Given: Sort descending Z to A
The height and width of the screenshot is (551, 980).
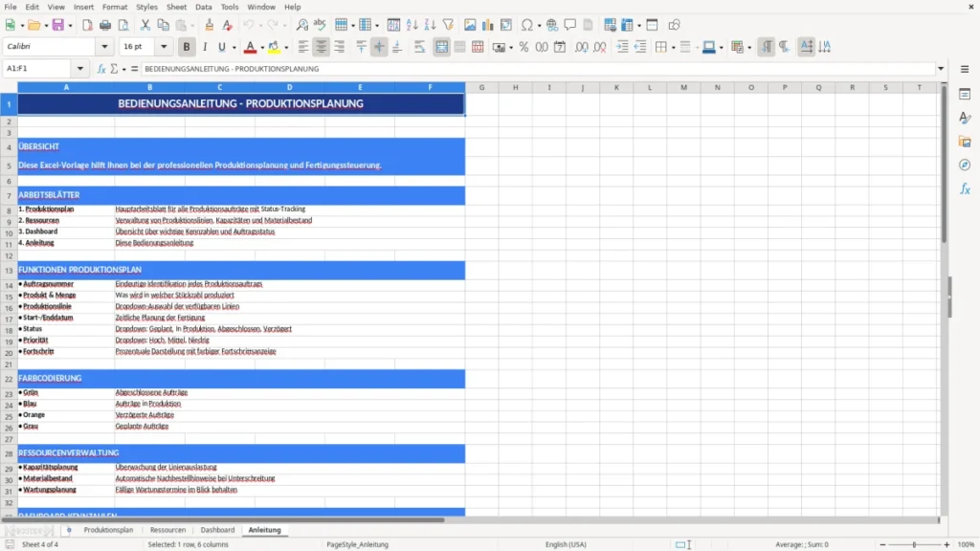Looking at the screenshot, I should [x=430, y=25].
